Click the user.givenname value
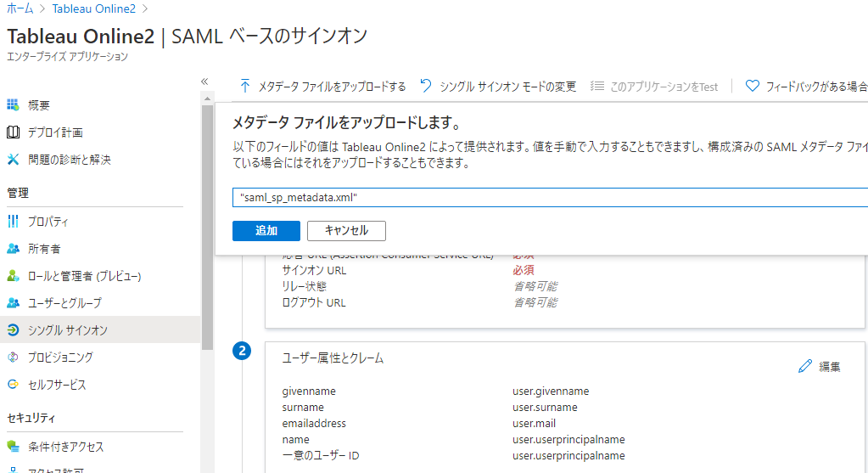This screenshot has width=868, height=473. point(551,391)
